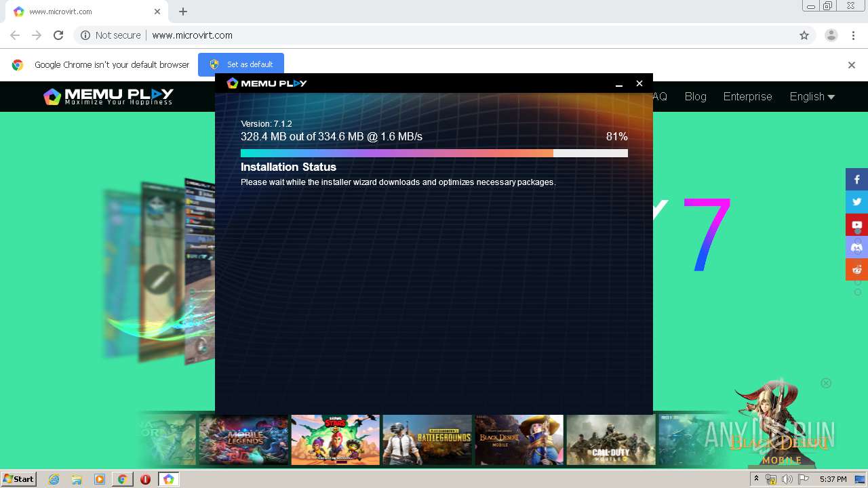Dismiss the default browser info bar
Viewport: 868px width, 488px height.
(x=852, y=65)
